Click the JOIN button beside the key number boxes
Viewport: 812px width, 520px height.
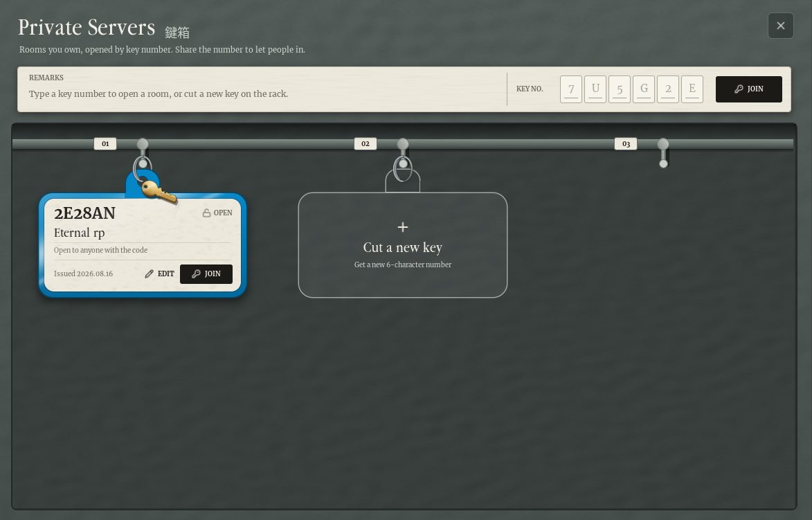(748, 89)
